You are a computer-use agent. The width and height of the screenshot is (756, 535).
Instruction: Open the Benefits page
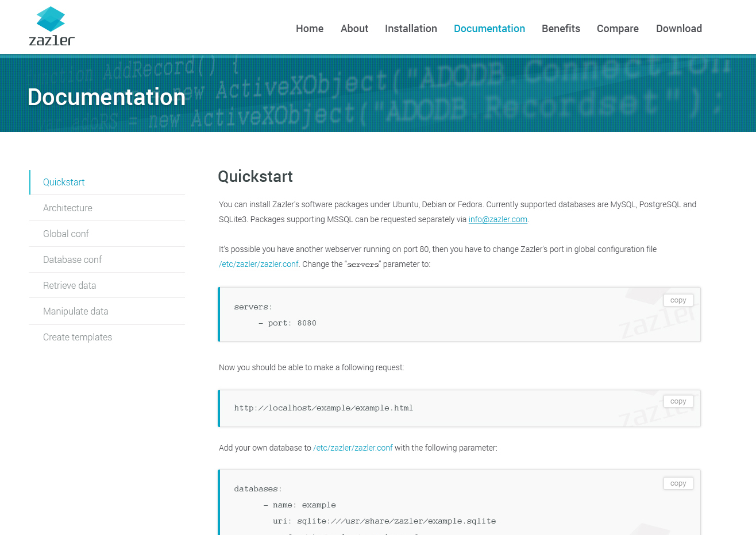[561, 29]
